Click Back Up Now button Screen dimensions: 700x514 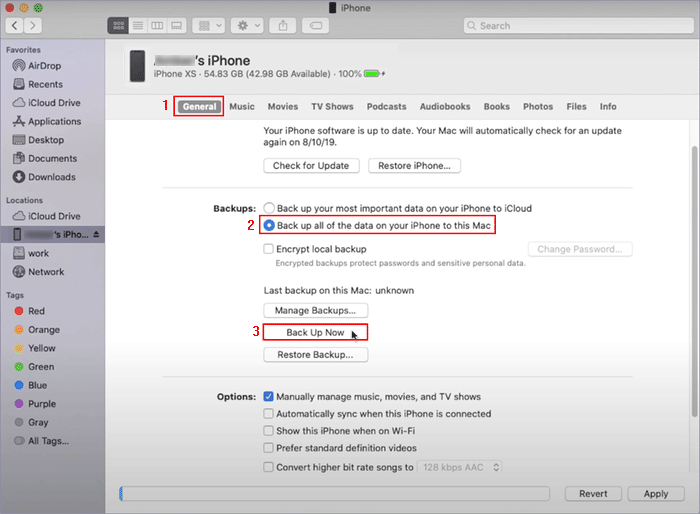(x=316, y=332)
